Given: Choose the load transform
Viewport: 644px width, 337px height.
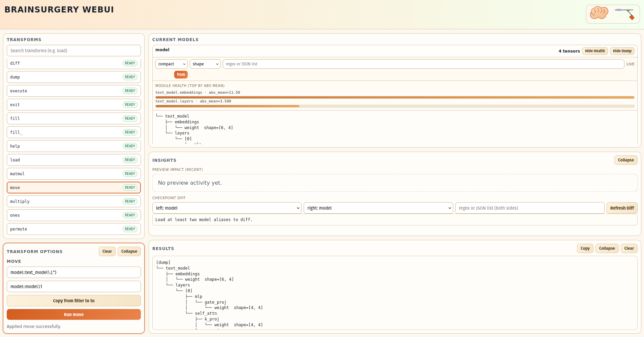Looking at the screenshot, I should [x=74, y=160].
